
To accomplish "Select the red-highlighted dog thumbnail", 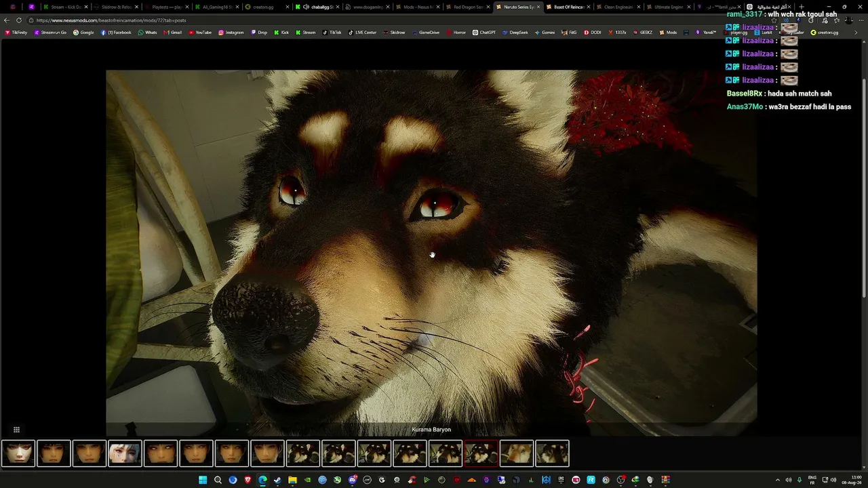I will 481,453.
